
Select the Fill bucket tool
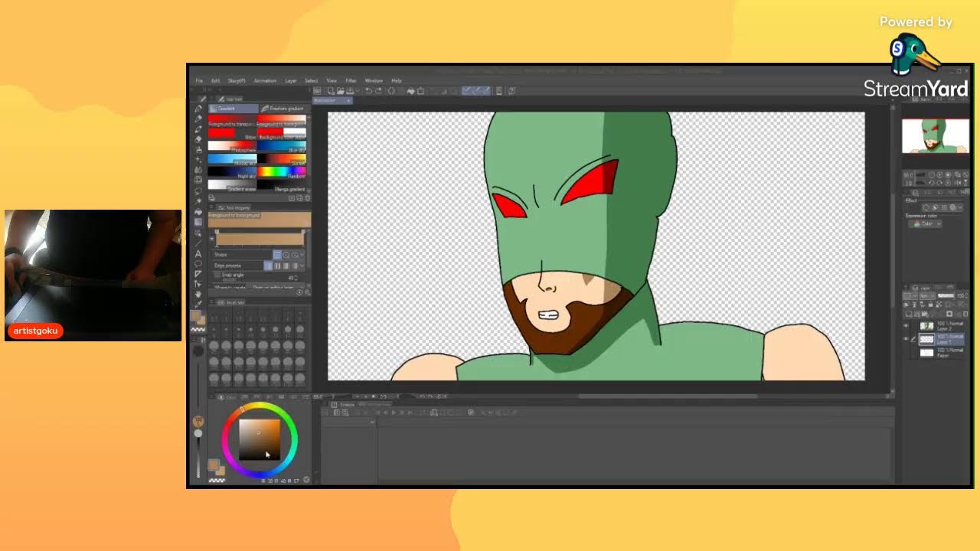click(198, 212)
